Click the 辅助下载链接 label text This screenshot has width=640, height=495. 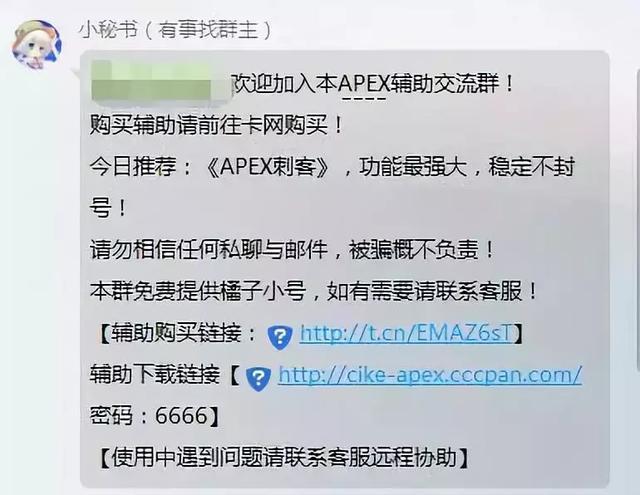tap(155, 375)
